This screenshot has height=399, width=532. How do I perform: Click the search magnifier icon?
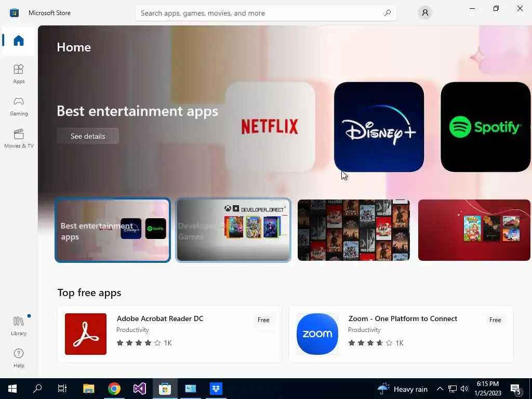pyautogui.click(x=388, y=13)
